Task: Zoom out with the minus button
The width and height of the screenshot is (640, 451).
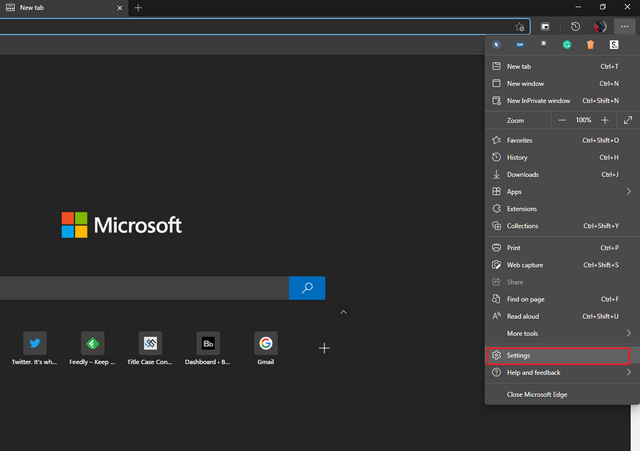Action: pyautogui.click(x=562, y=120)
